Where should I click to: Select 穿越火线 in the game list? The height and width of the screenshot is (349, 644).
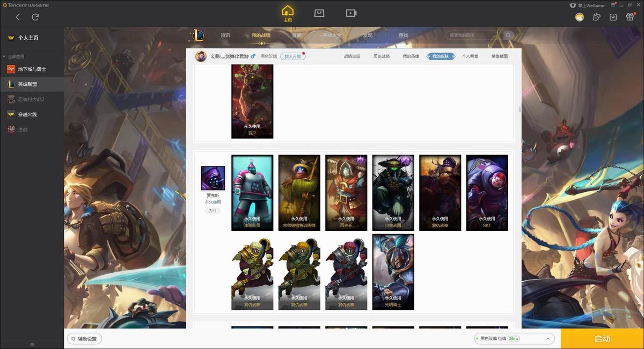[x=32, y=114]
